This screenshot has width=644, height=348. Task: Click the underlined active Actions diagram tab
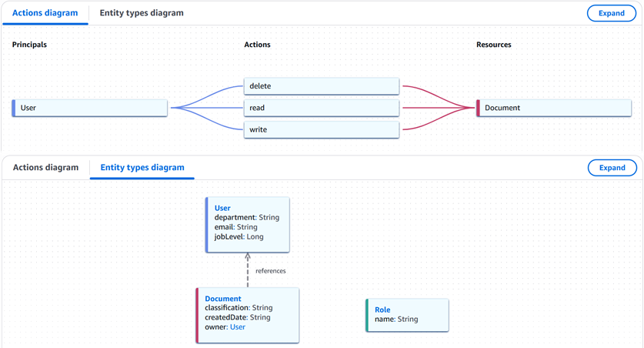tap(45, 13)
